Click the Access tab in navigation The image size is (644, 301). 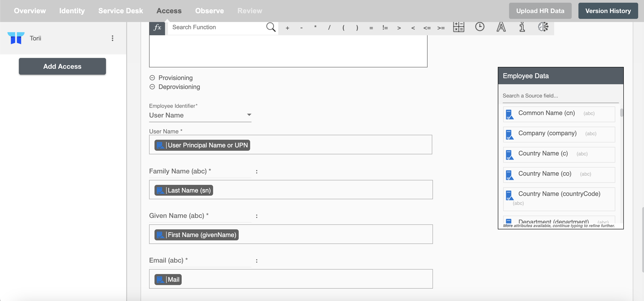tap(169, 11)
